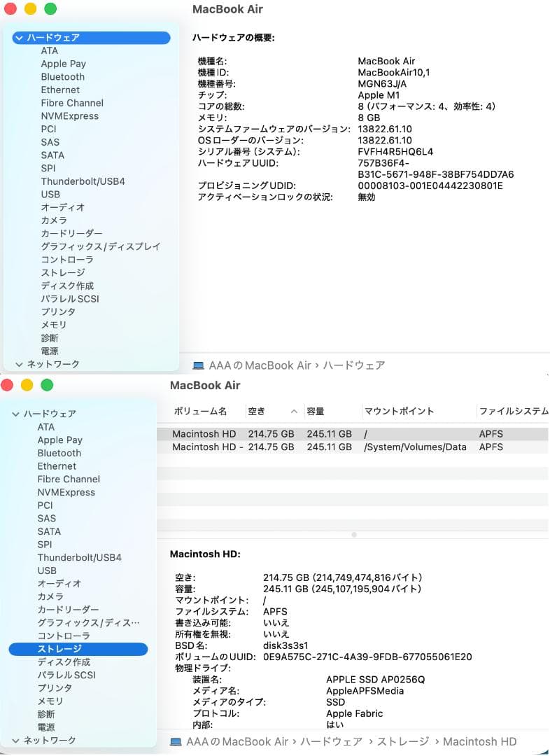Select NVMExpress in the storage window sidebar
Viewport: 550px width, 756px height.
pyautogui.click(x=66, y=492)
